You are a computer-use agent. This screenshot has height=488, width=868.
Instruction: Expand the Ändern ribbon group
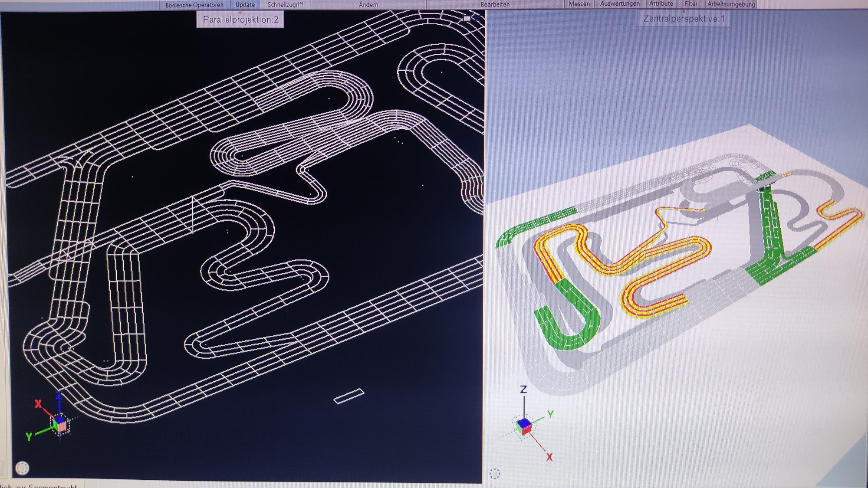click(368, 5)
